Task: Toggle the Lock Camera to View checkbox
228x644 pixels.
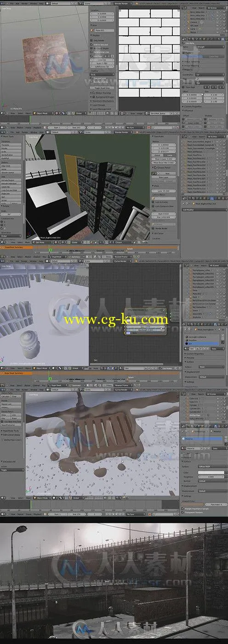Action: (x=153, y=206)
